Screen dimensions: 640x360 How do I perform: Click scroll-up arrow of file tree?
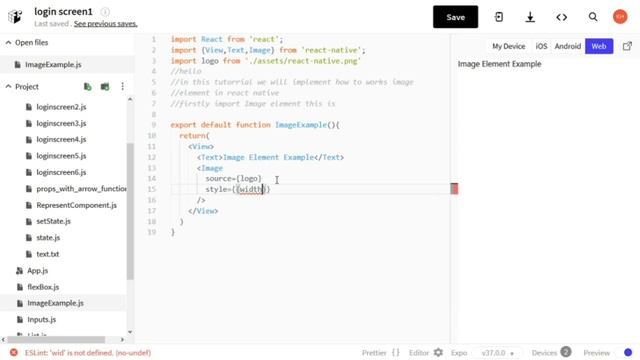tap(130, 99)
